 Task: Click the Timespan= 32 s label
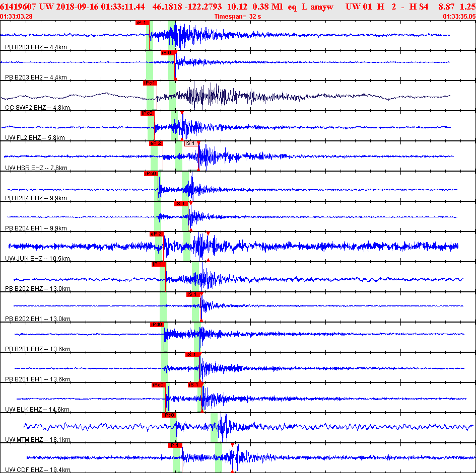coord(238,17)
